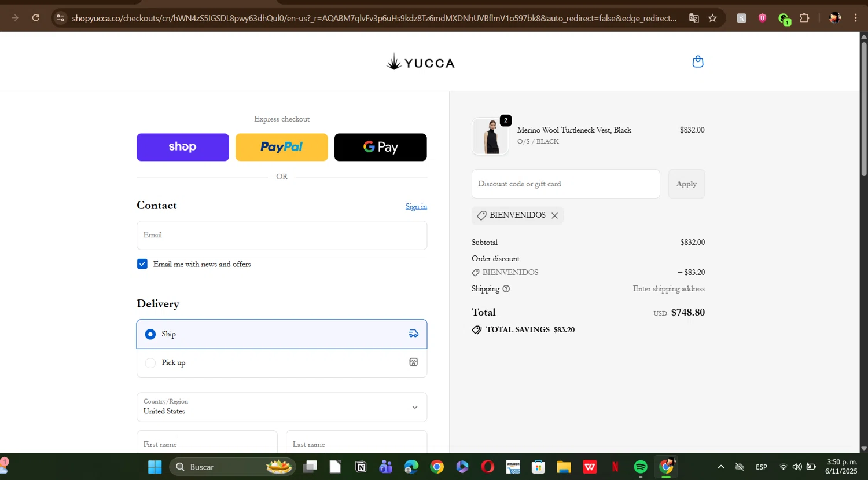
Task: Open the browser extensions puzzle icon
Action: [804, 18]
